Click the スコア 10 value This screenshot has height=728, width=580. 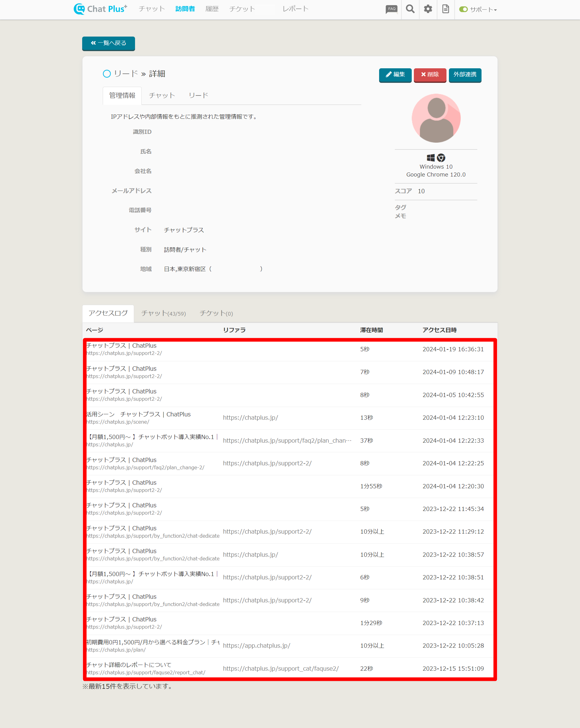[x=421, y=191]
